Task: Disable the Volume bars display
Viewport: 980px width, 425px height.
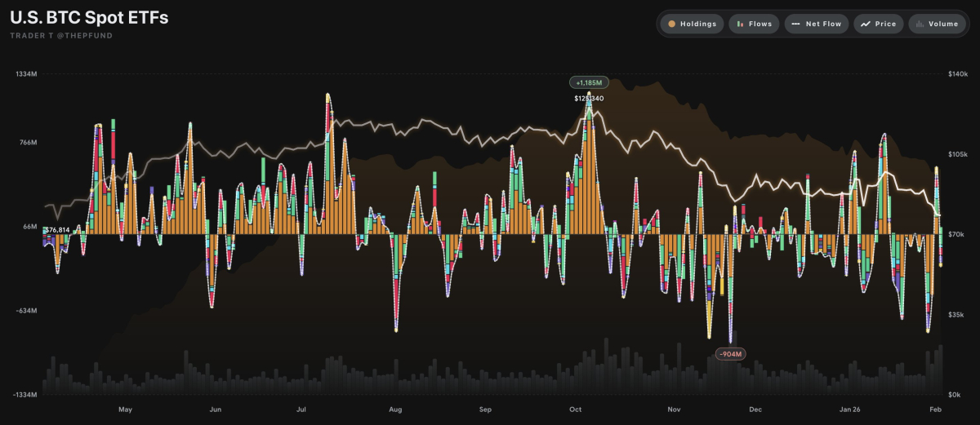Action: click(937, 24)
